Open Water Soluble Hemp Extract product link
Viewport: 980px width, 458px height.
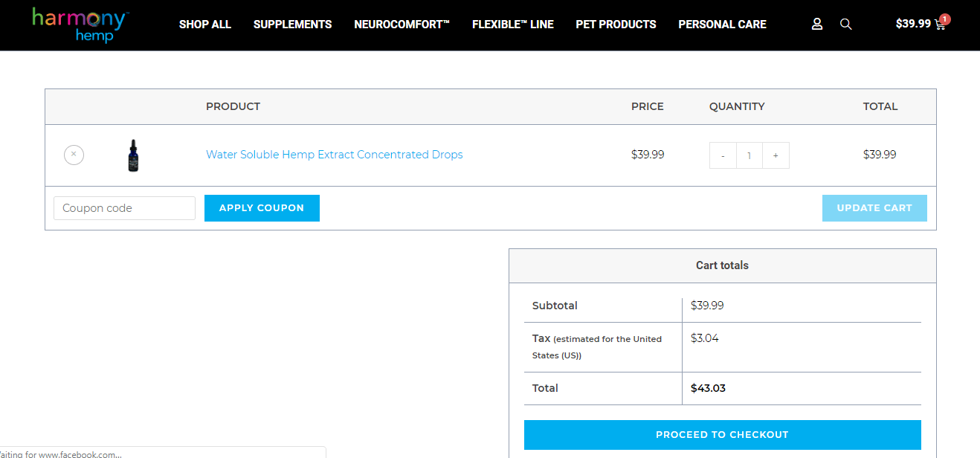pyautogui.click(x=335, y=155)
